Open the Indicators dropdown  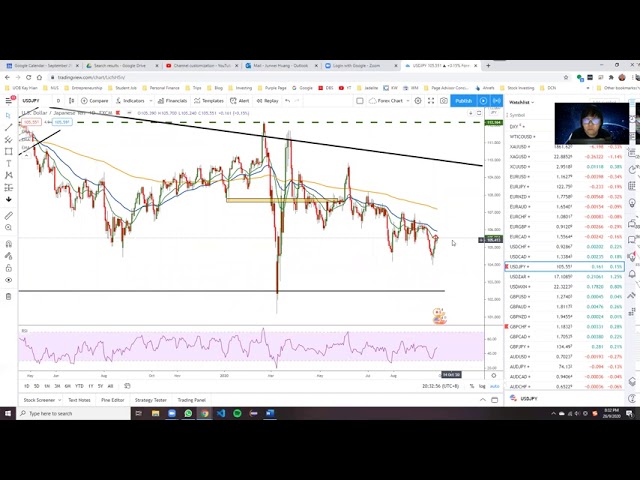[x=130, y=100]
